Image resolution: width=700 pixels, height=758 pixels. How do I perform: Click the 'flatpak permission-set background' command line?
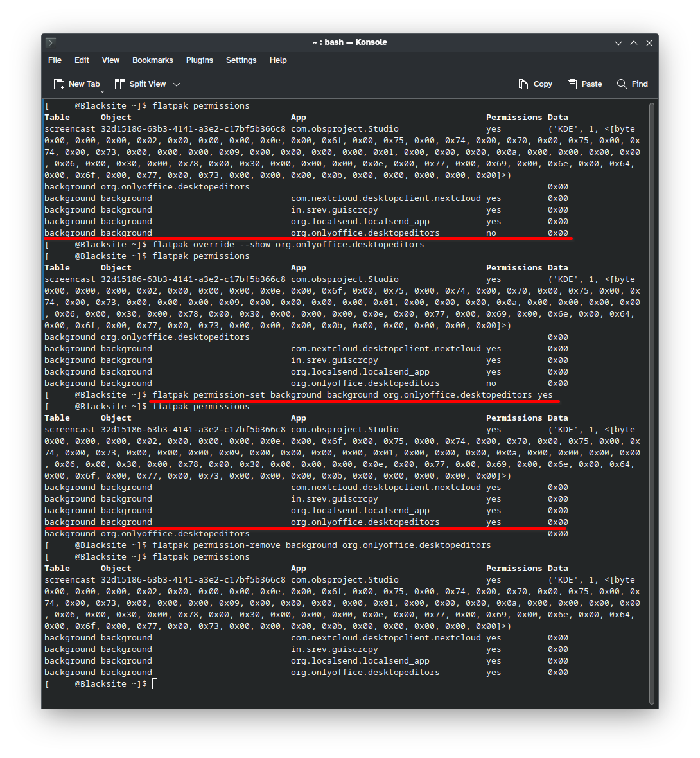click(x=353, y=395)
